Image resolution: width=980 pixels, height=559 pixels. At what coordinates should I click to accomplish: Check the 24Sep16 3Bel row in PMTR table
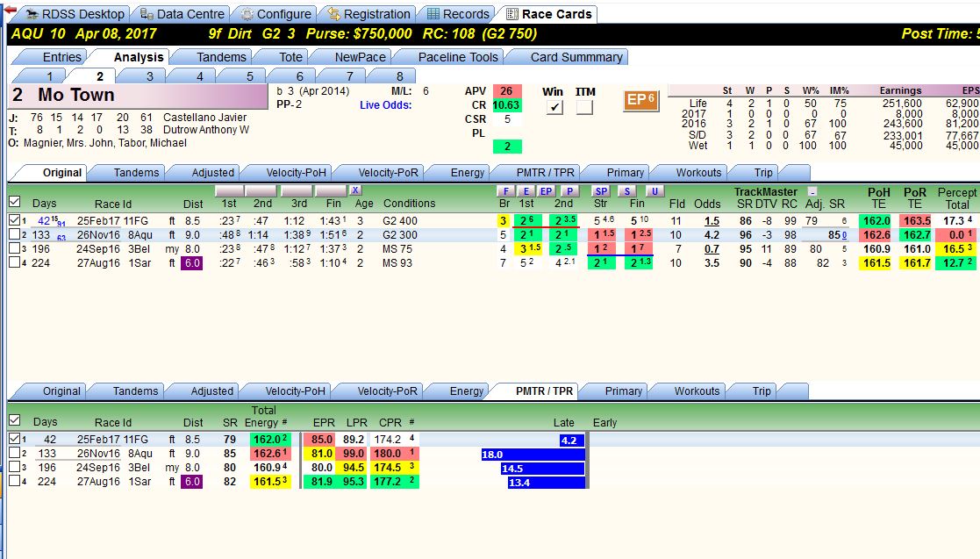pos(14,467)
